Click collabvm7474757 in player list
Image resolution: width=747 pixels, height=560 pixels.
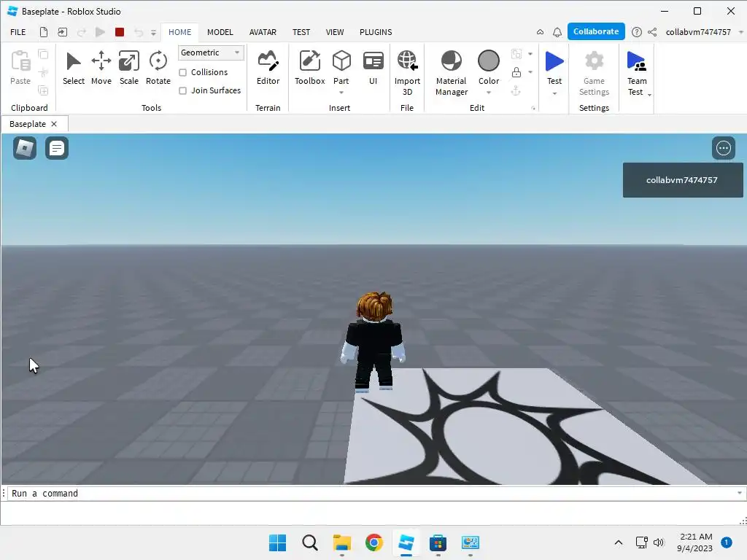point(682,180)
